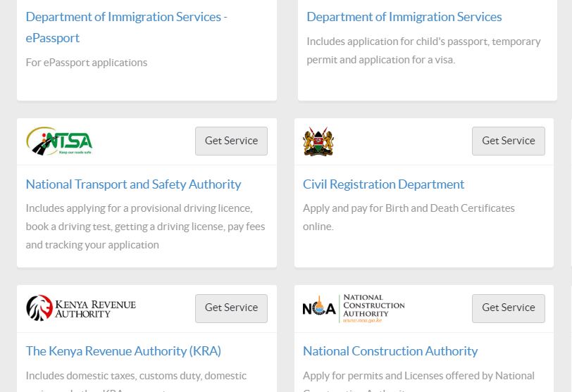572x392 pixels.
Task: Click 'Includes application for child's passport' description
Action: 423,51
